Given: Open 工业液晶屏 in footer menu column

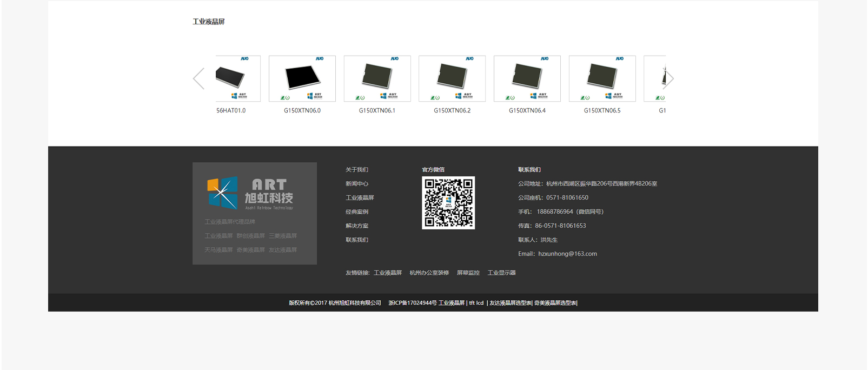Looking at the screenshot, I should coord(360,198).
